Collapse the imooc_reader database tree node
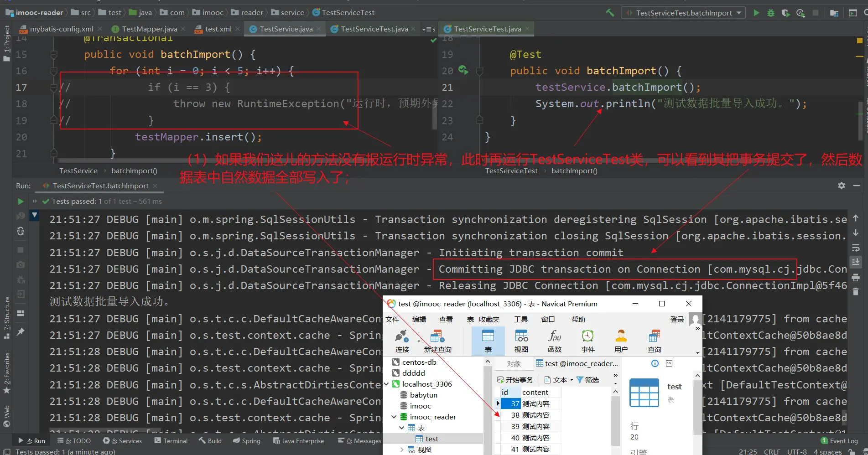This screenshot has width=868, height=455. tap(394, 417)
